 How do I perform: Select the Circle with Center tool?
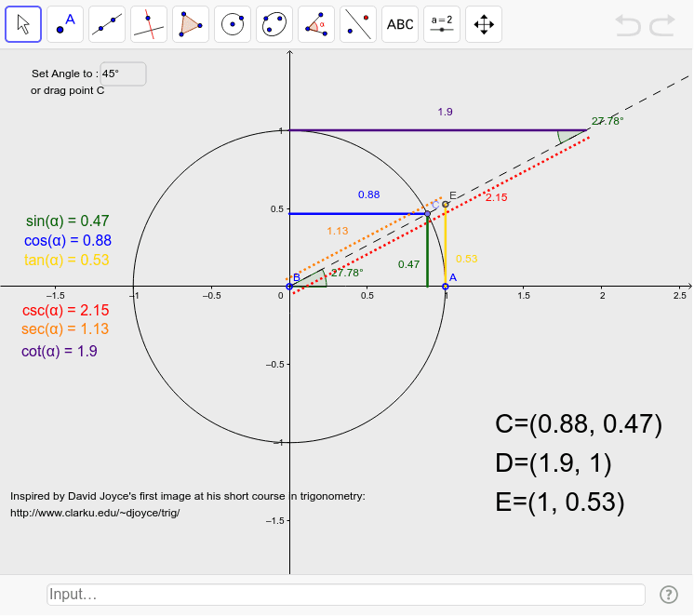(233, 24)
